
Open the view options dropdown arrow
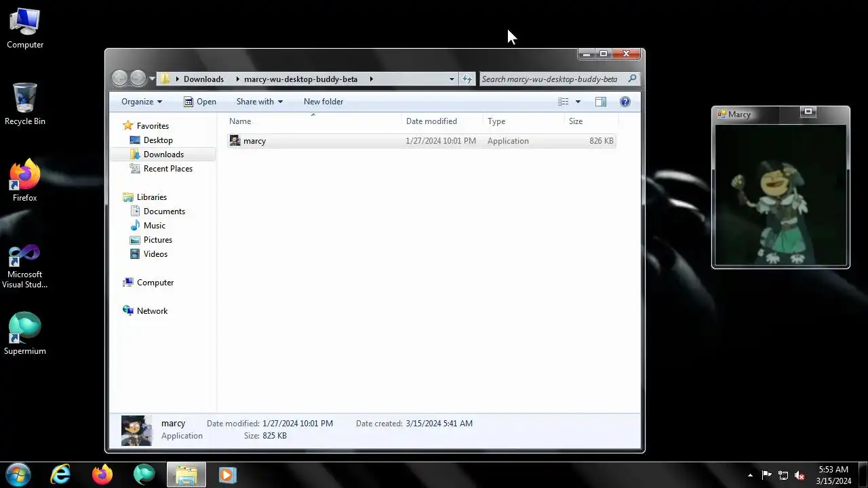(x=578, y=102)
